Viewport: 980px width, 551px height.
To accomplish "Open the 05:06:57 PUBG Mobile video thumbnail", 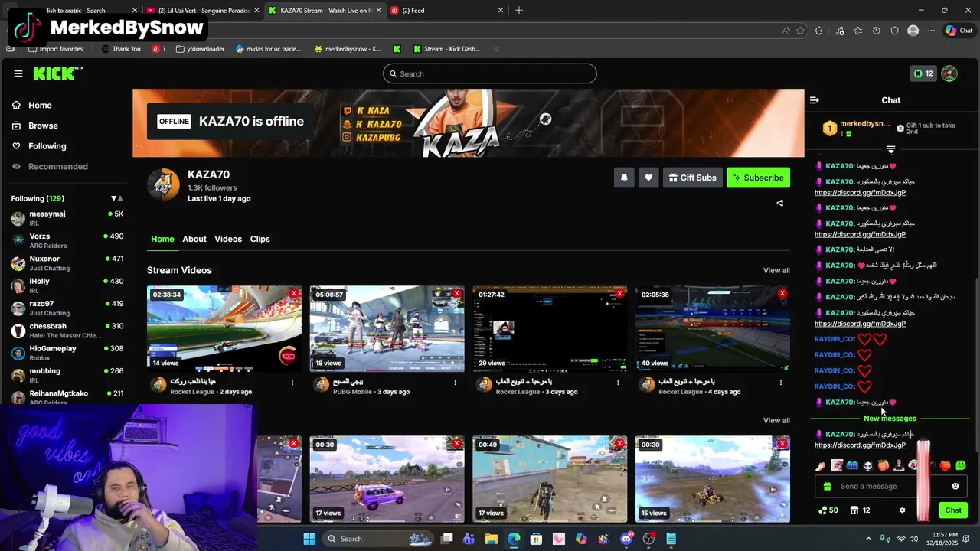I will click(x=387, y=329).
